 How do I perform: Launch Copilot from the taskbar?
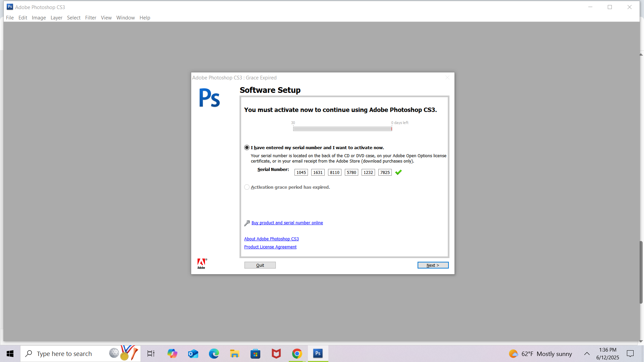(x=172, y=354)
